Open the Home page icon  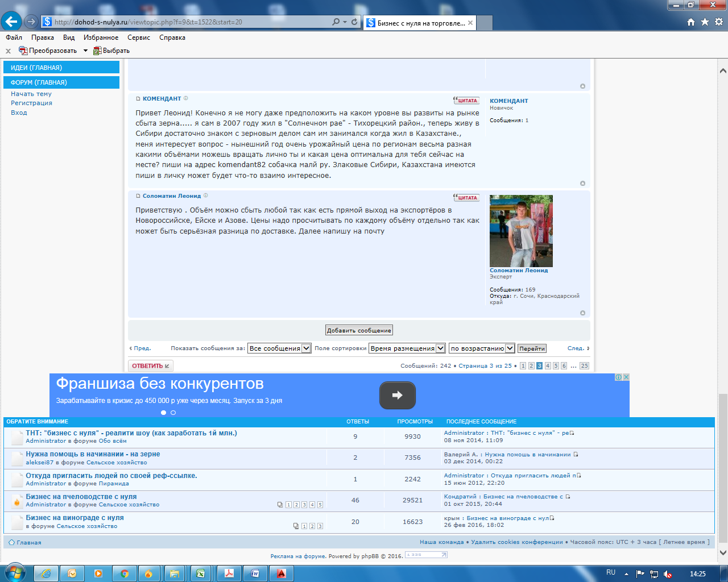[691, 22]
